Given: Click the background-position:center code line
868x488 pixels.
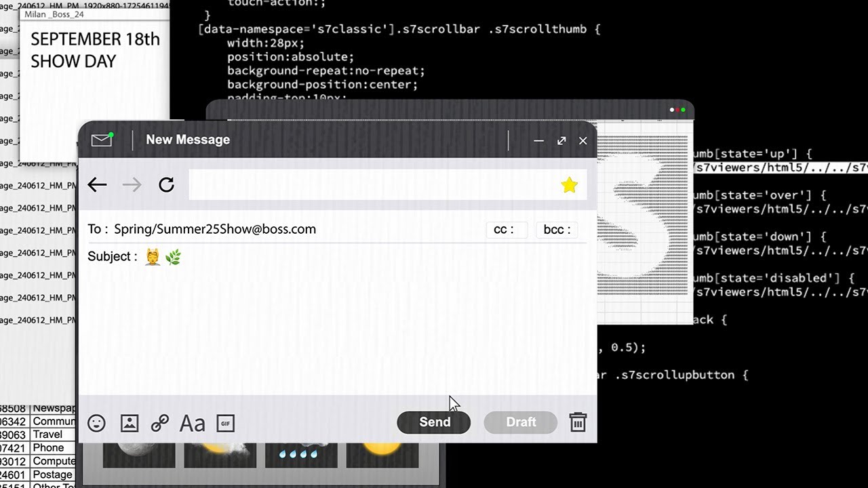Looking at the screenshot, I should click(x=323, y=85).
